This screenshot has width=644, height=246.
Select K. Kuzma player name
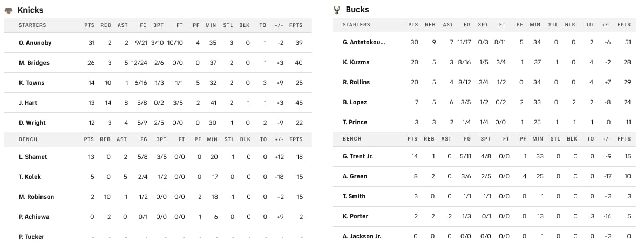(x=356, y=62)
